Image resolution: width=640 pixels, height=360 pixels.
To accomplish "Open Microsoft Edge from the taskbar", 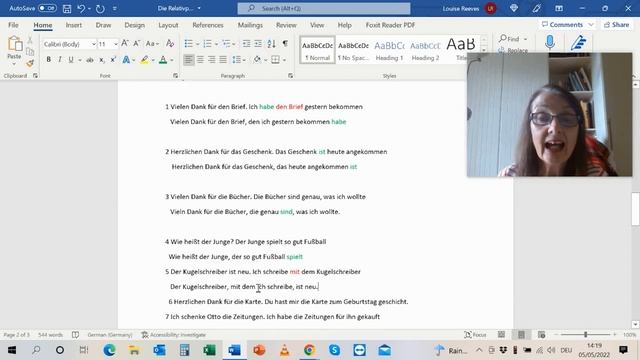I will coord(109,350).
